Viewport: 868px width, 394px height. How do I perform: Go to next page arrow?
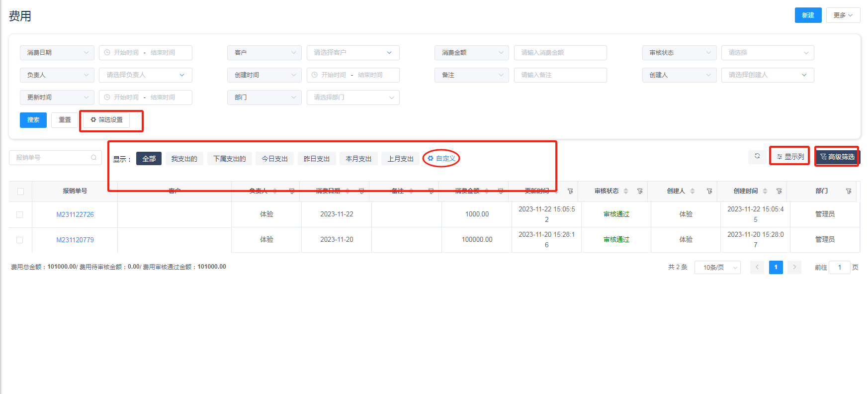tap(794, 267)
